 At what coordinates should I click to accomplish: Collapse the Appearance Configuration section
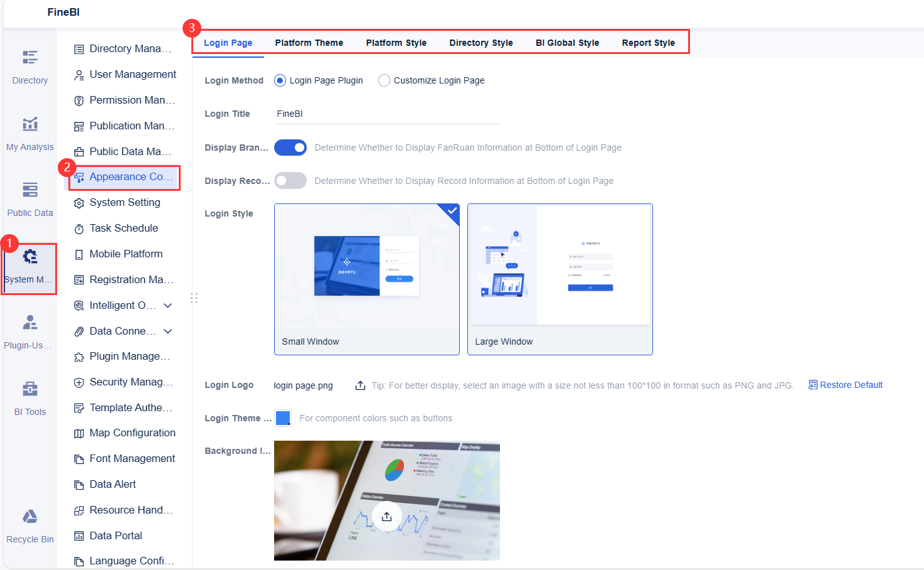coord(124,177)
